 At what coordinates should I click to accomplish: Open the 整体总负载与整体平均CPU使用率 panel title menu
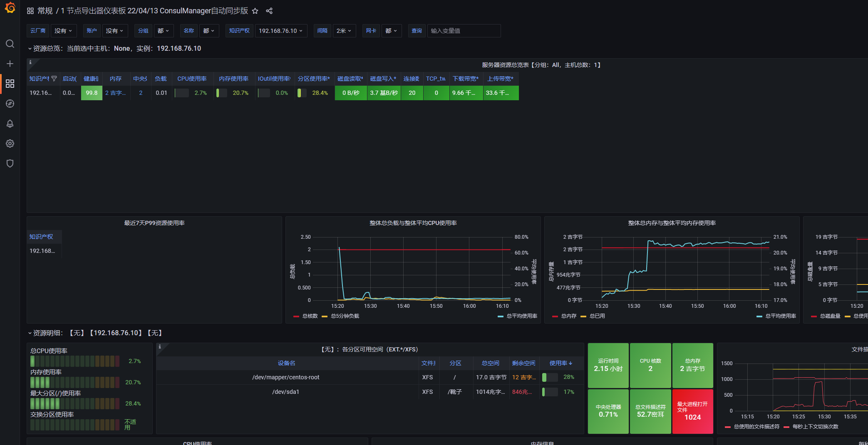click(x=413, y=223)
